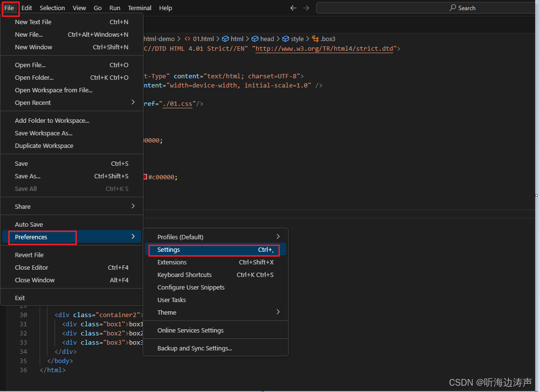Click line number 36 in gutter

coord(23,370)
